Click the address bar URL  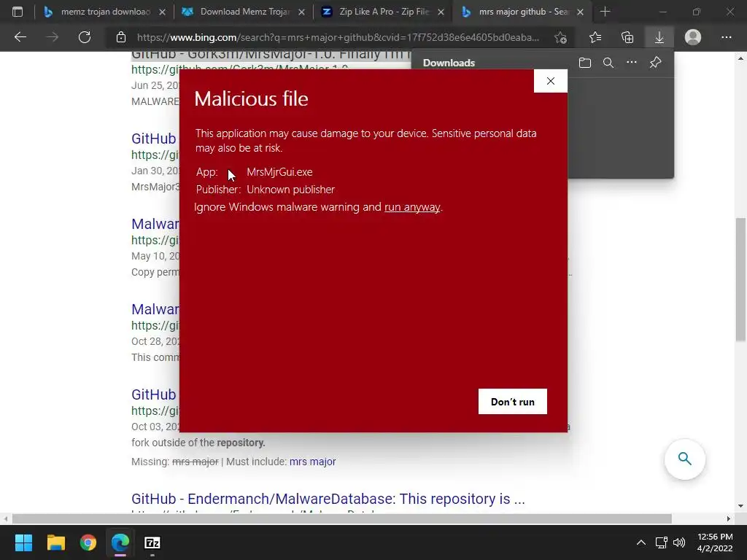click(x=338, y=37)
